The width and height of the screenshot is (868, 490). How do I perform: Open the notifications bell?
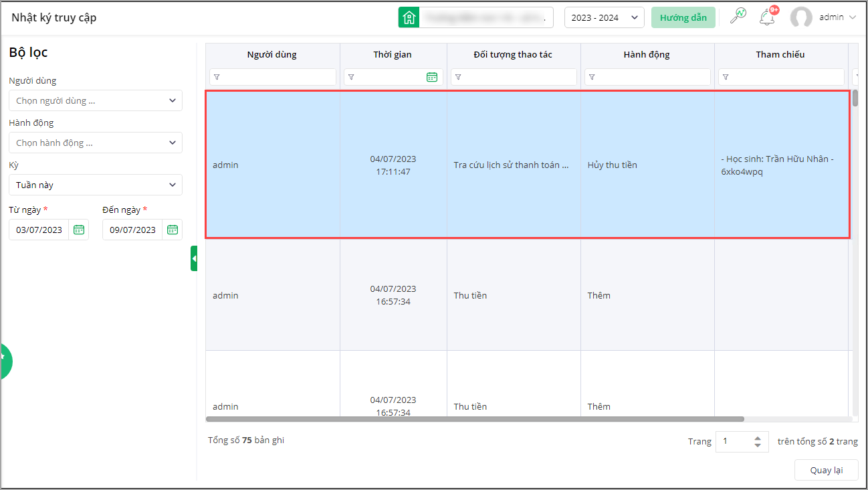point(767,17)
